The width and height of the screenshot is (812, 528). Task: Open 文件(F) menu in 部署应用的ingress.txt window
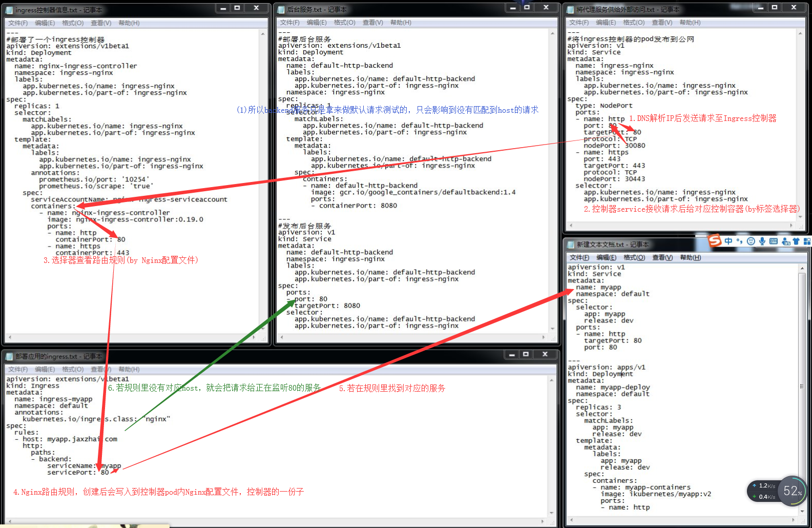pos(18,370)
